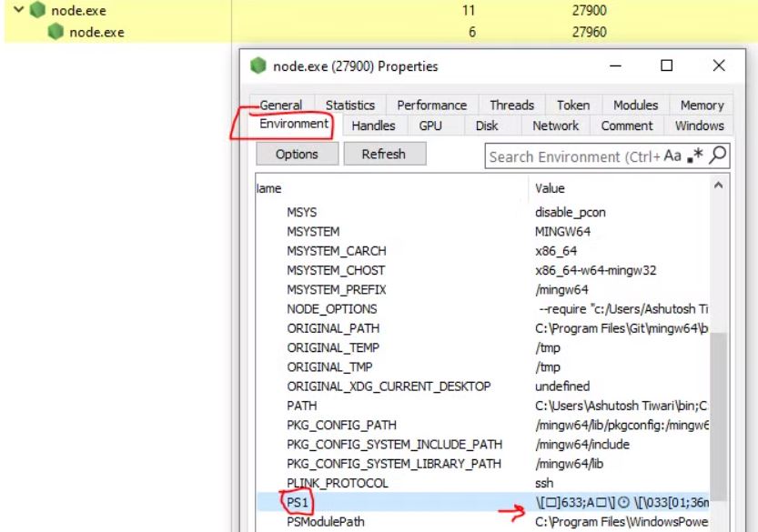The image size is (758, 532).
Task: Toggle case-sensitive search (Aa) icon
Action: 672,156
